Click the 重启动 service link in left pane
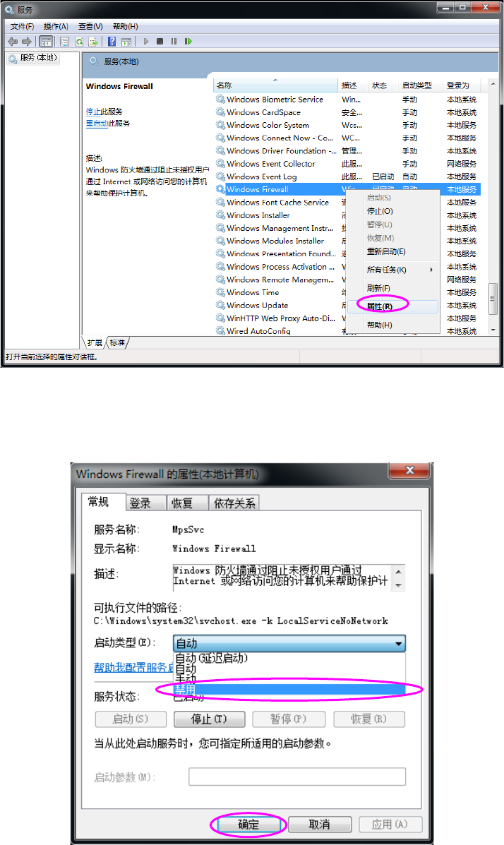 point(97,124)
